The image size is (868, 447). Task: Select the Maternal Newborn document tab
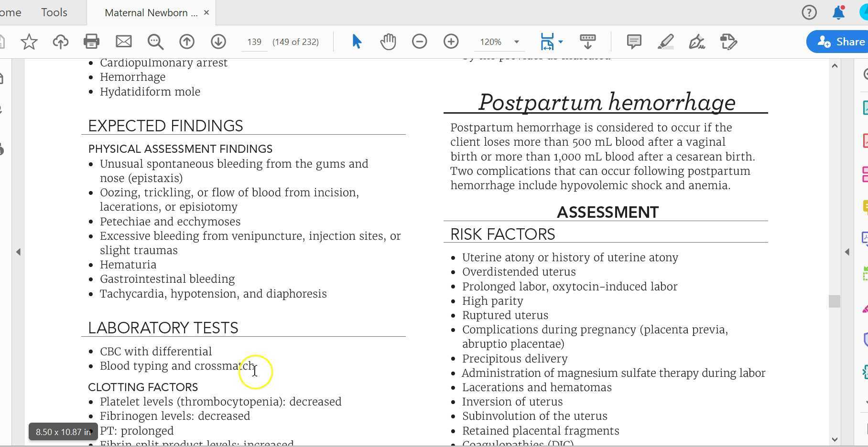pyautogui.click(x=151, y=13)
